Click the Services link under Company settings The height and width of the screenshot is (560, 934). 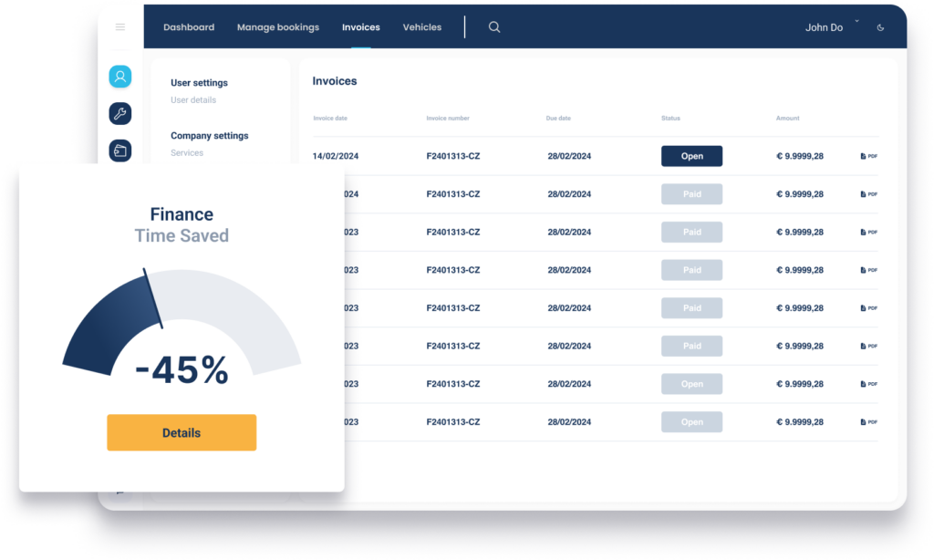186,152
